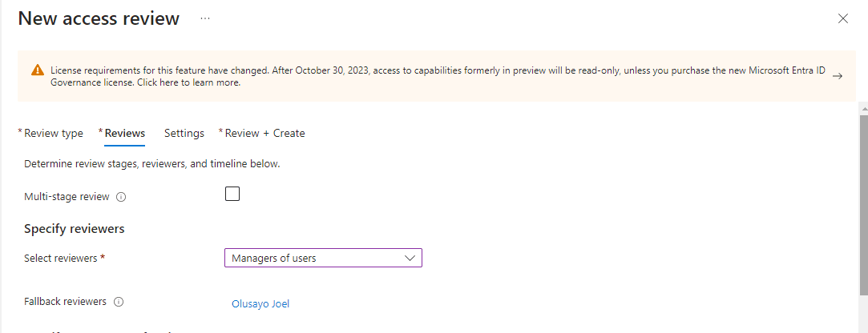868x333 pixels.
Task: Click the scroll down arrow
Action: pos(863,327)
